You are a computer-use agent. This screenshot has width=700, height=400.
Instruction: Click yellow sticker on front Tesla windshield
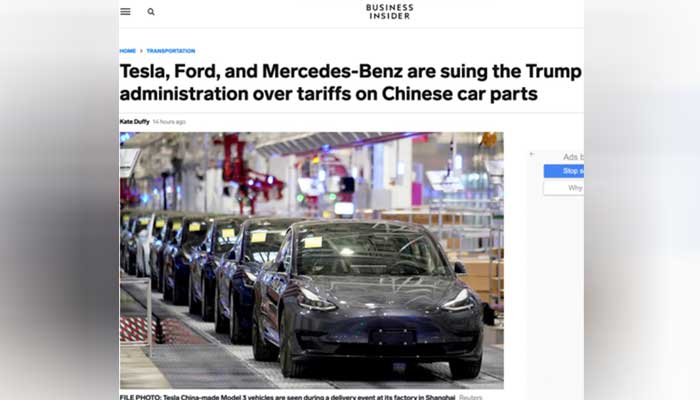(x=312, y=242)
